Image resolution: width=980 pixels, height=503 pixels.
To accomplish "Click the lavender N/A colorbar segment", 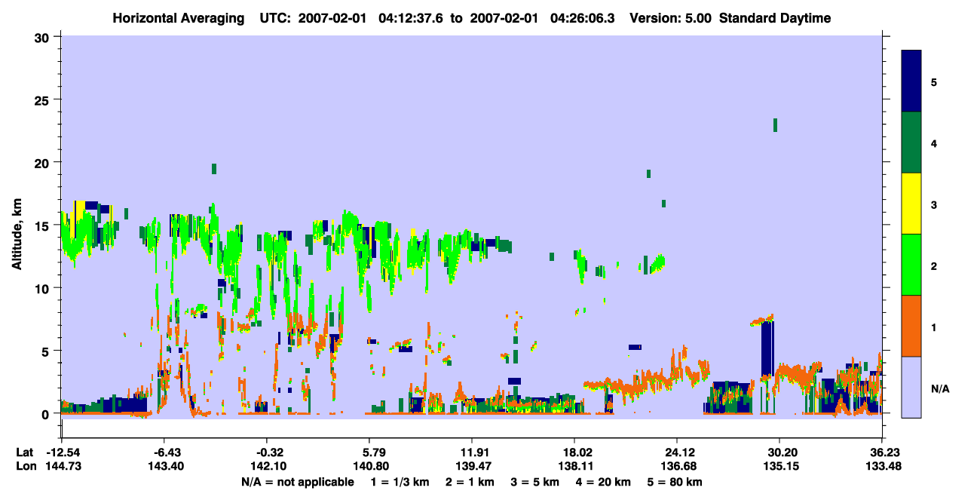I will 911,387.
